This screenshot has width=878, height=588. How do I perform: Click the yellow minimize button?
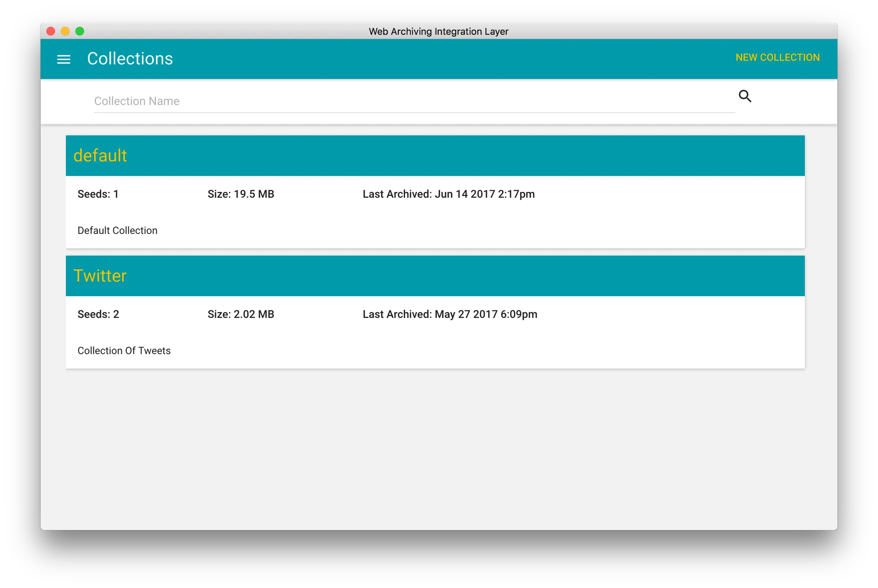(65, 31)
